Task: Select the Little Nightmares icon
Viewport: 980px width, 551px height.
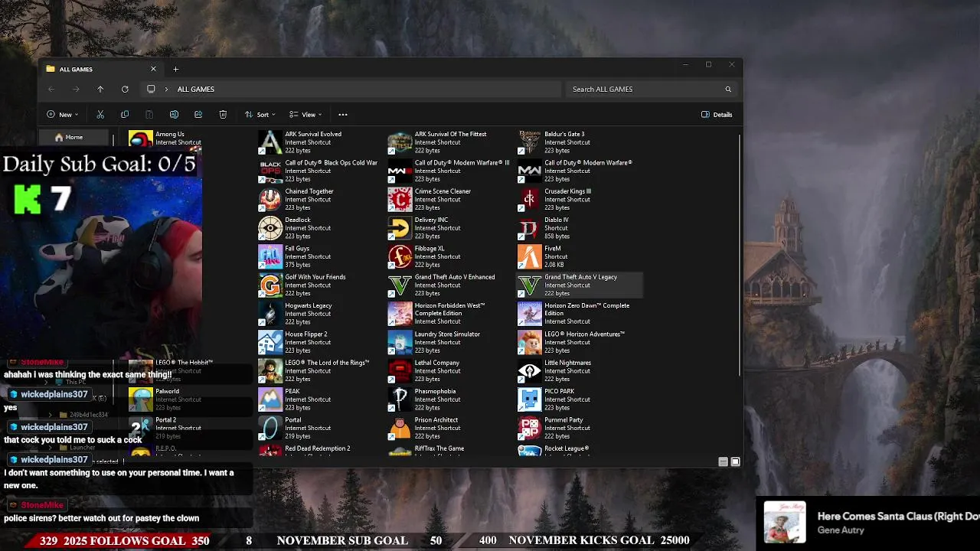Action: point(529,371)
